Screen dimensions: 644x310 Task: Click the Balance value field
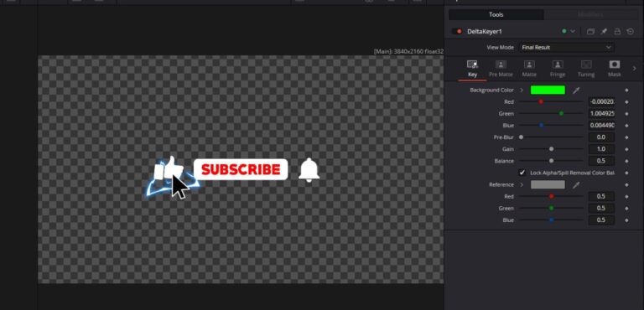pyautogui.click(x=601, y=161)
